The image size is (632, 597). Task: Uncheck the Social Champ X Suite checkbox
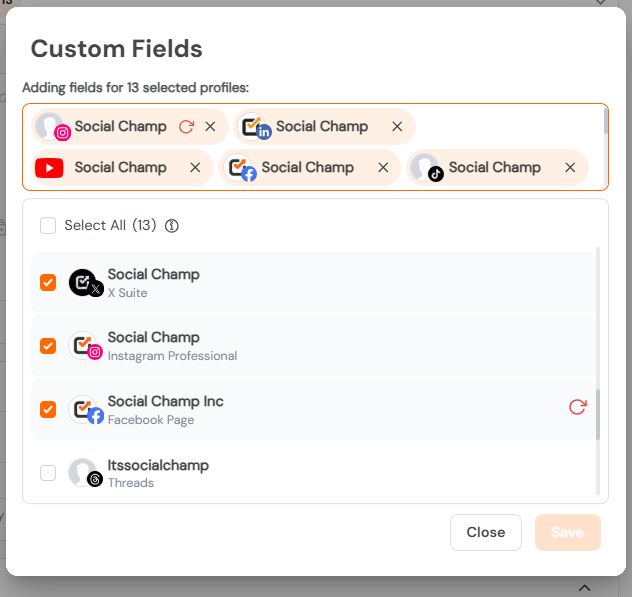tap(48, 283)
